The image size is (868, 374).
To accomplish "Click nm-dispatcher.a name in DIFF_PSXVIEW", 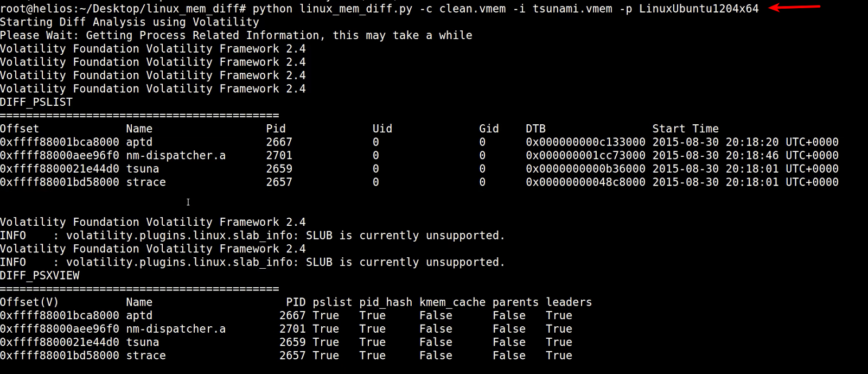I will point(176,329).
